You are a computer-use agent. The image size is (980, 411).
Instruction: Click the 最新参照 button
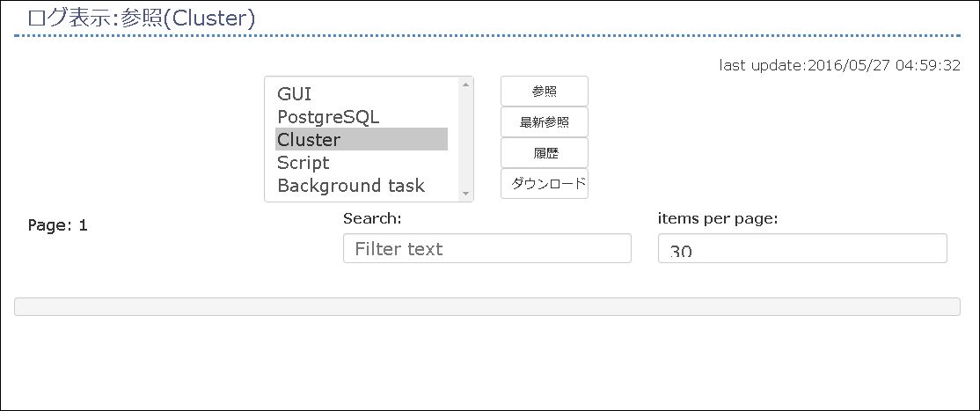(545, 122)
